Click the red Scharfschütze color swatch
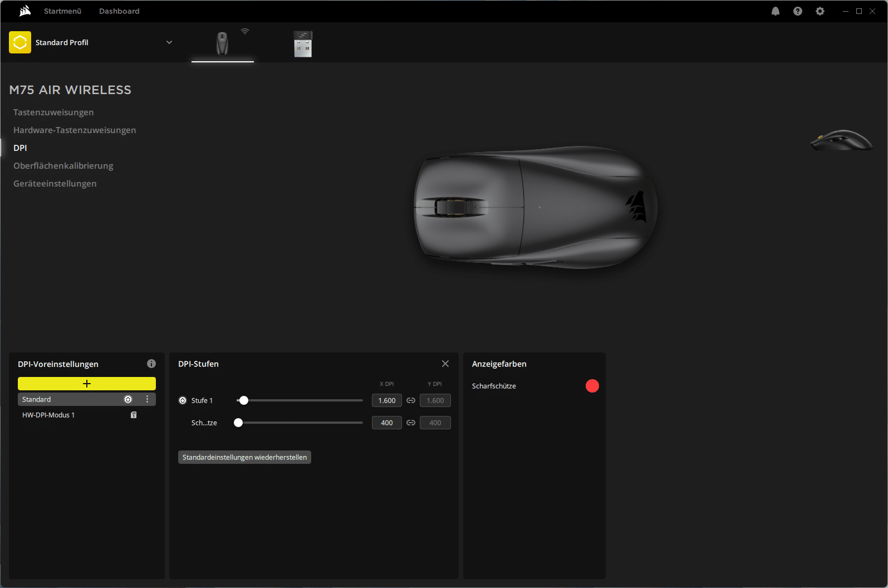The image size is (888, 588). click(592, 386)
